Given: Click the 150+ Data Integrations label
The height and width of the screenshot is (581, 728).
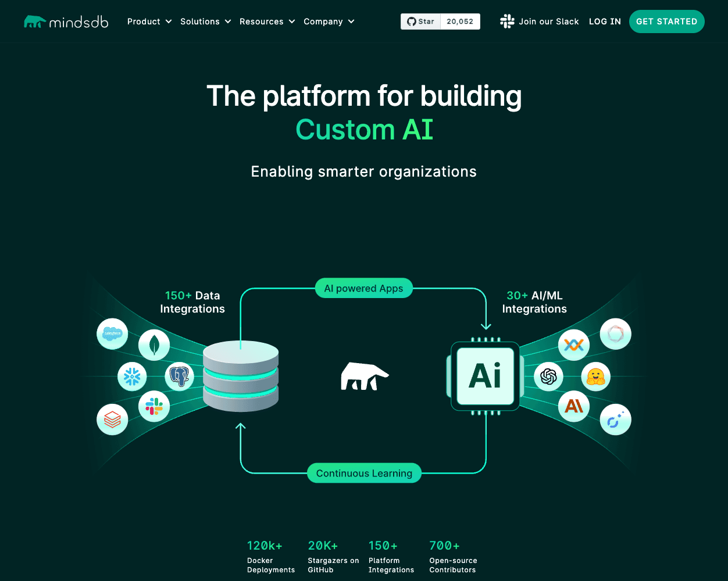Looking at the screenshot, I should pos(192,302).
